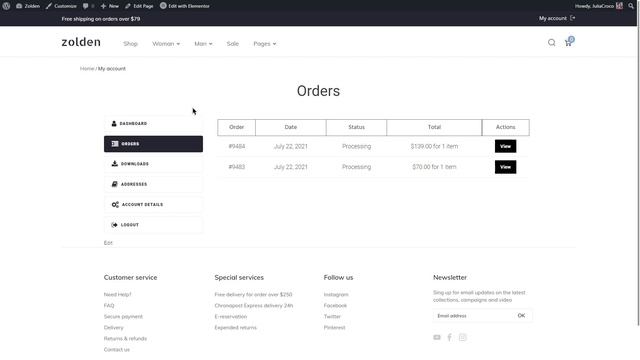Expand the Woman dropdown menu
The width and height of the screenshot is (640, 360).
click(x=166, y=44)
